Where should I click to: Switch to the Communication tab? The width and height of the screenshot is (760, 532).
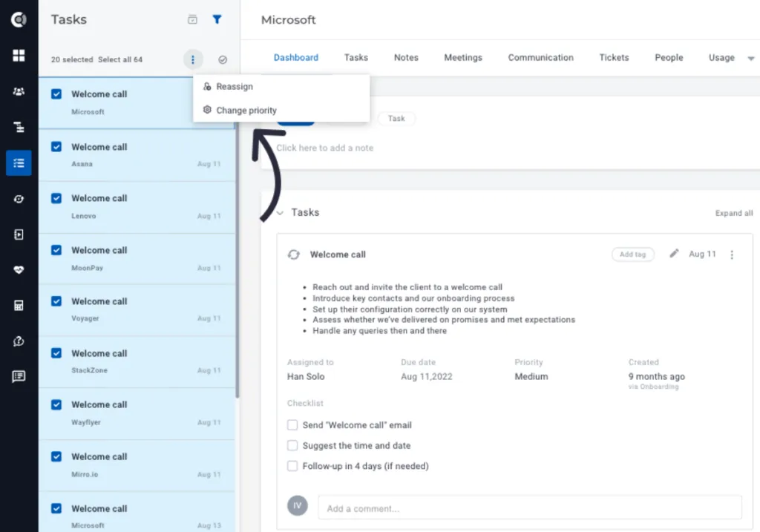[541, 57]
